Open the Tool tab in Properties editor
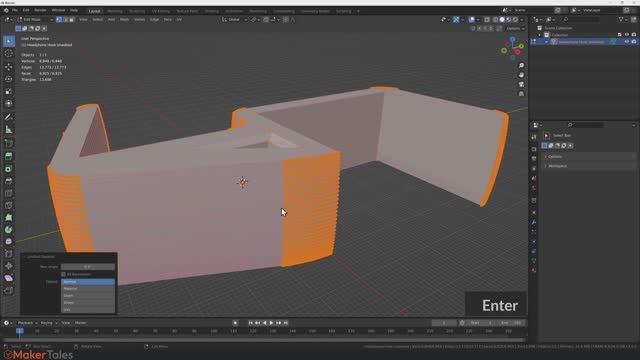This screenshot has height=360, width=640. pyautogui.click(x=534, y=138)
